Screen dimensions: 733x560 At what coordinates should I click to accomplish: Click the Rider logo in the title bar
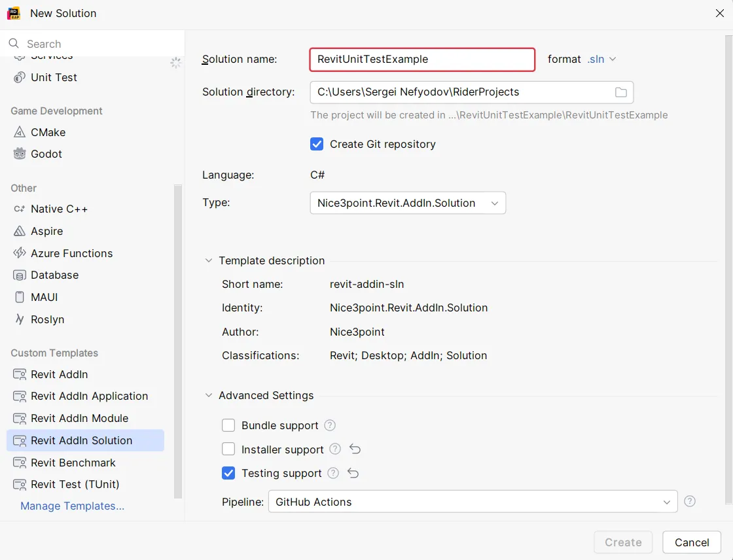coord(14,13)
